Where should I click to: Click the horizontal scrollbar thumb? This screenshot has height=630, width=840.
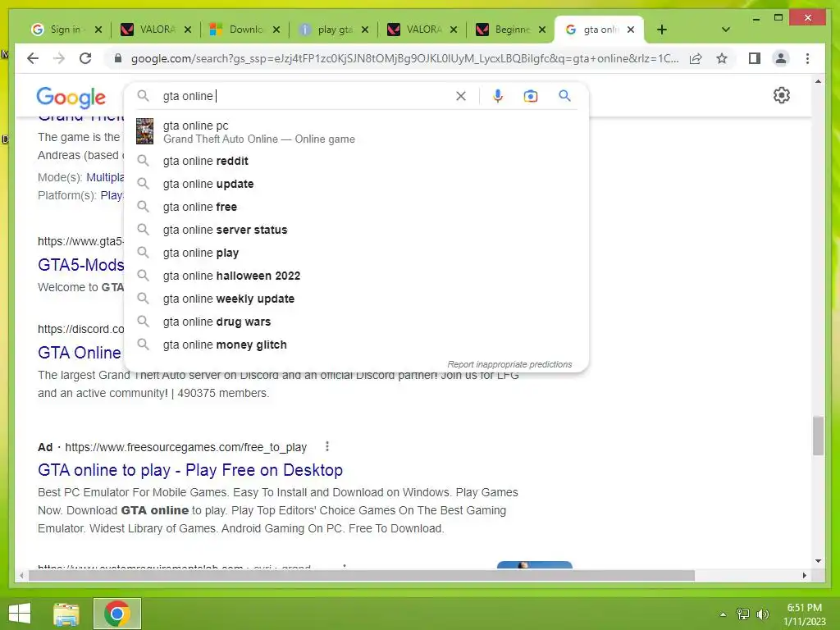(362, 575)
